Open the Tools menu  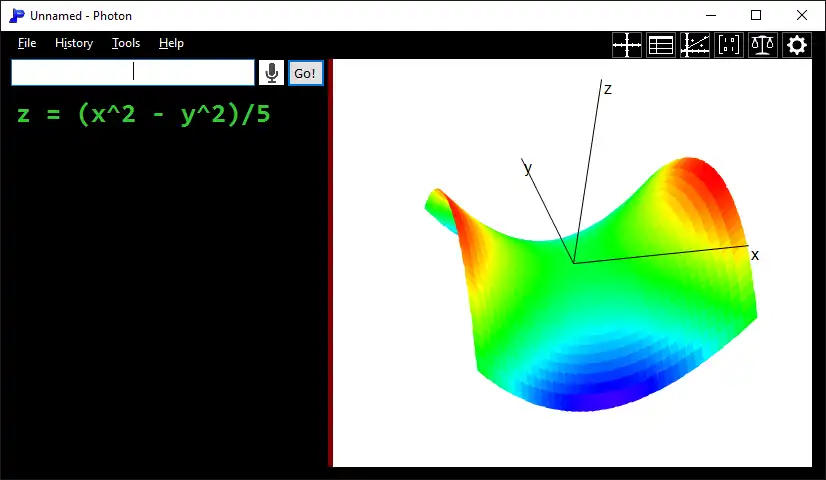pos(126,43)
